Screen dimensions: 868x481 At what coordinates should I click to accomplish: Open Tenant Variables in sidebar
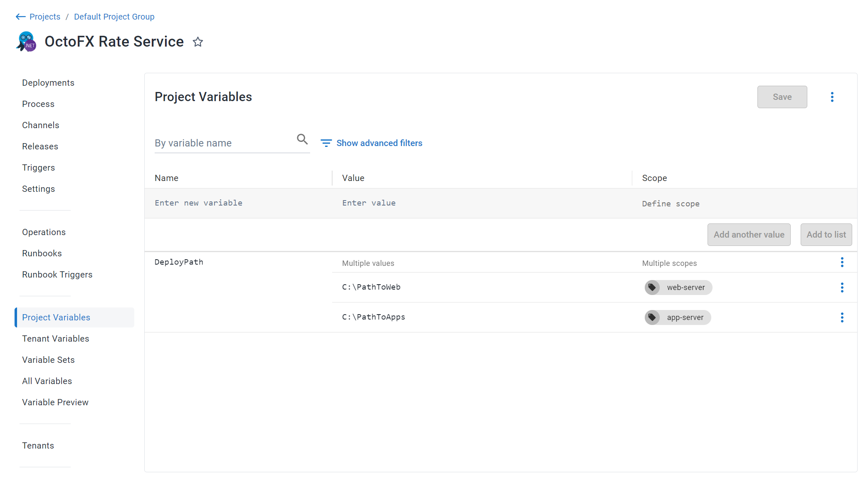click(x=55, y=339)
